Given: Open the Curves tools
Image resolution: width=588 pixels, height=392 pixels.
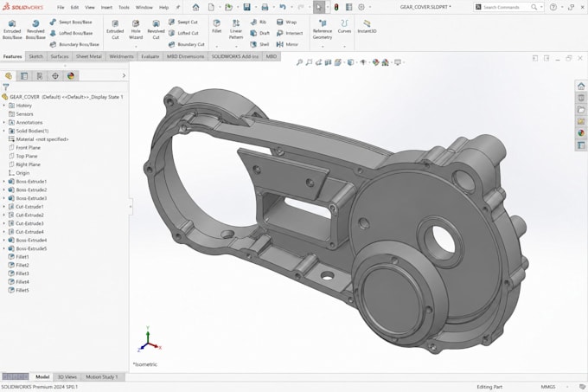Looking at the screenshot, I should point(344,27).
